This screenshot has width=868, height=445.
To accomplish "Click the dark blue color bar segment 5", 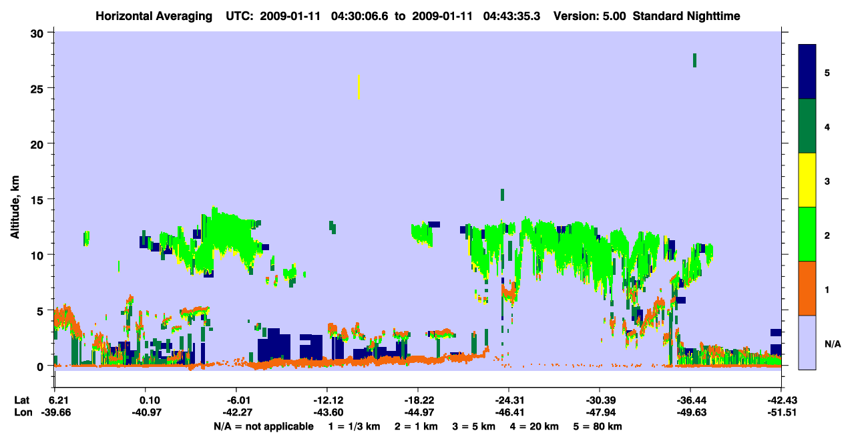I will pyautogui.click(x=807, y=71).
